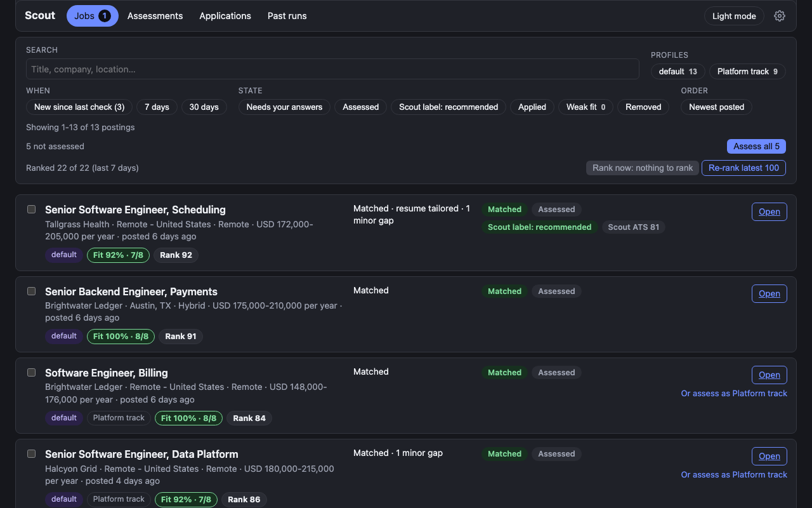Click Re-rank latest 100

[x=744, y=168]
